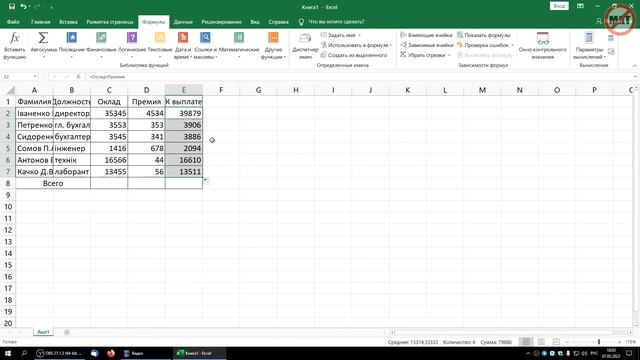Select the Всего cell
The height and width of the screenshot is (360, 640).
pos(53,183)
